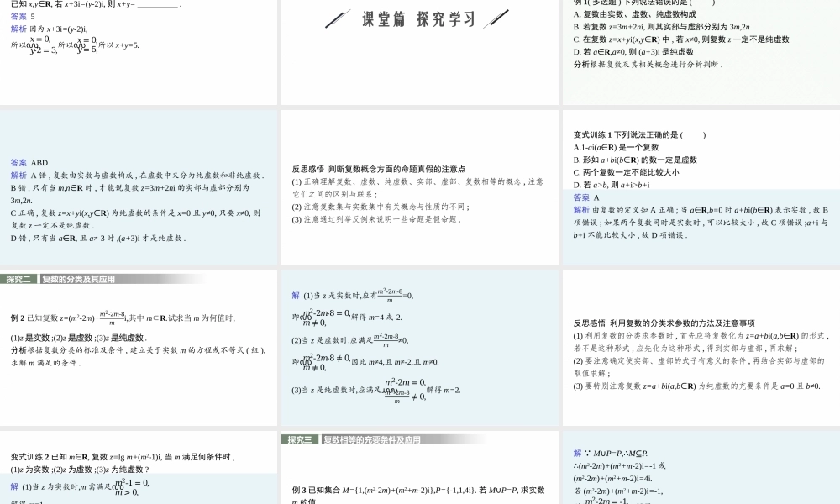Screen dimensions: 840x504
Task: Select the '复数的分类及其应用' section heading
Action: click(x=79, y=279)
